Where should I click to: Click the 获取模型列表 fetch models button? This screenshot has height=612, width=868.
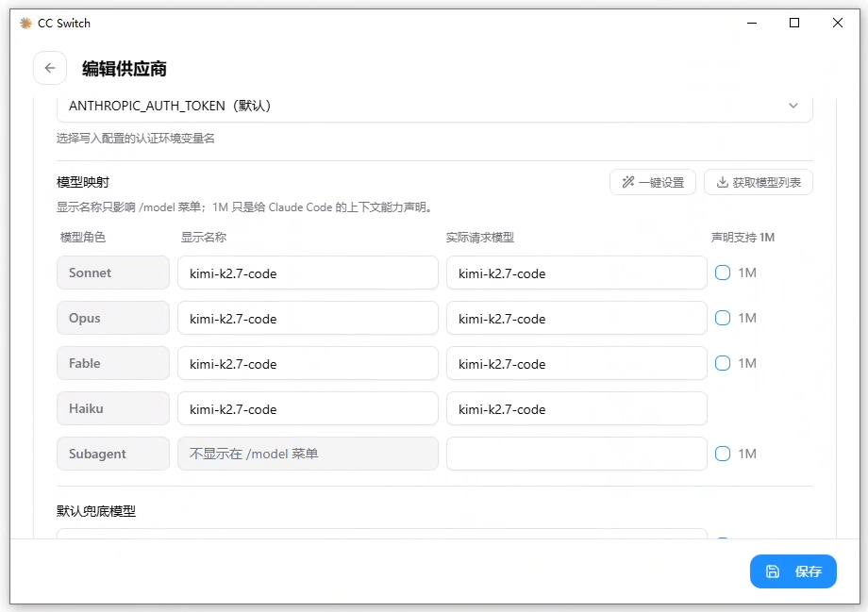[759, 182]
